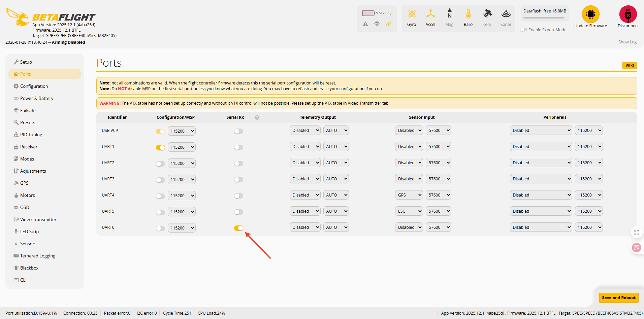The height and width of the screenshot is (319, 644).
Task: Click the Update Firmware chip icon
Action: tap(590, 14)
